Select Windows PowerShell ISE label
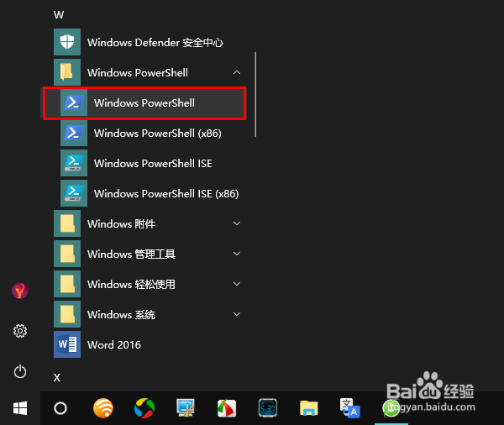This screenshot has width=504, height=425. click(x=153, y=163)
